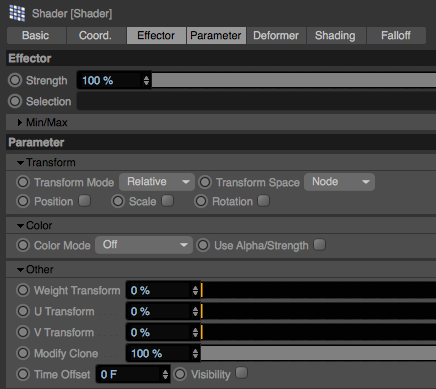Open the Coord. tab

click(96, 36)
